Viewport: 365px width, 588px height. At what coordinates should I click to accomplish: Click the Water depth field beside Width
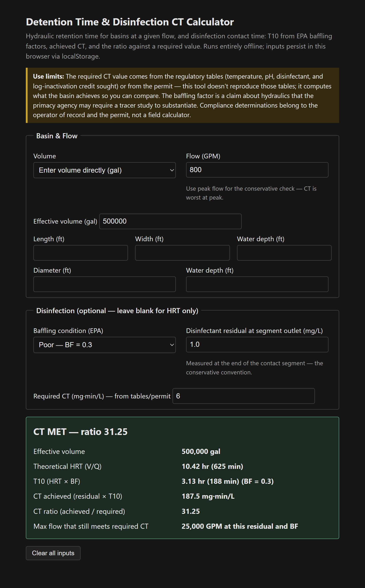pyautogui.click(x=284, y=253)
